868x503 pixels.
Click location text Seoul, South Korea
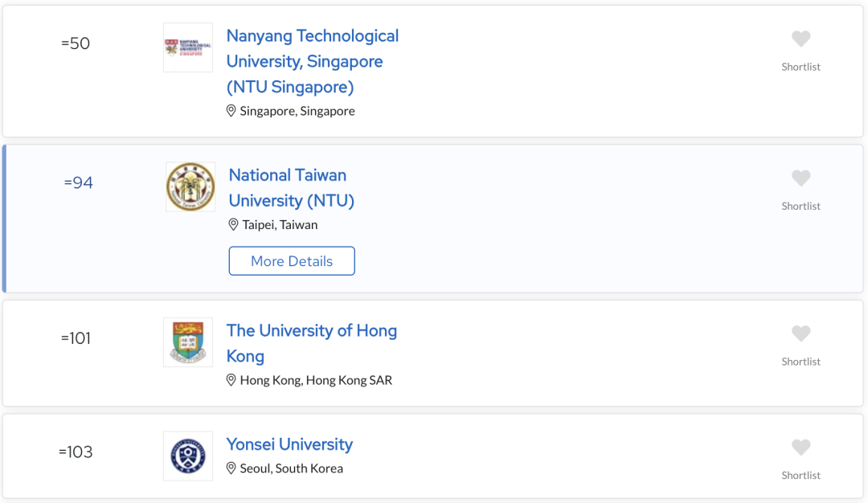click(x=292, y=468)
